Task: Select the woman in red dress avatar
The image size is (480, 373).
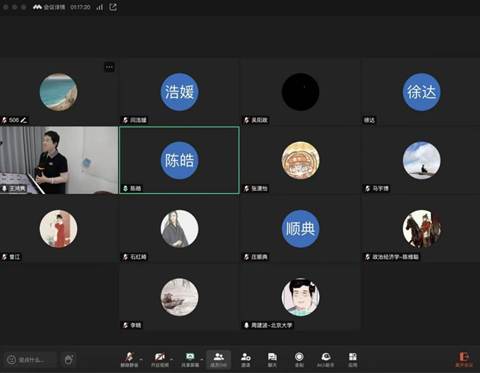Action: pos(58,229)
